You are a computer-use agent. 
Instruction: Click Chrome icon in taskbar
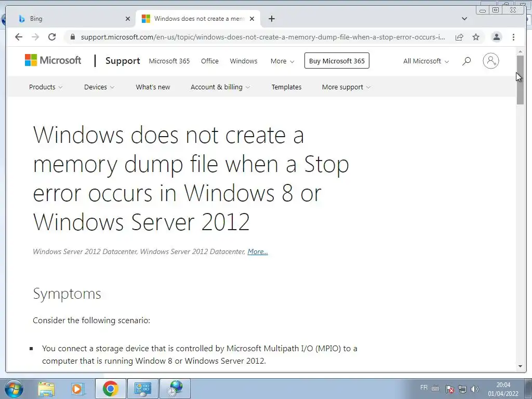(110, 389)
